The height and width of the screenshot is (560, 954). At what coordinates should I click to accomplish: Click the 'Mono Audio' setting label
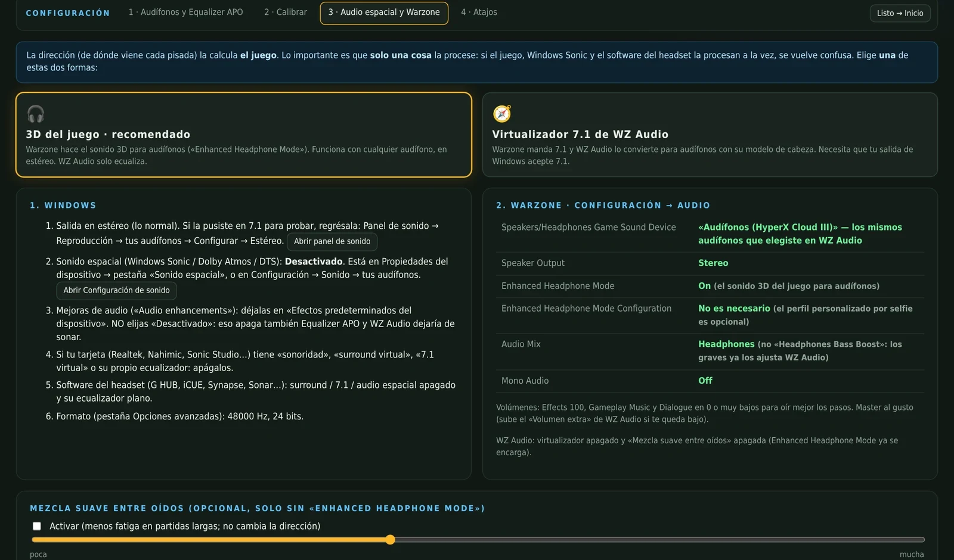525,381
